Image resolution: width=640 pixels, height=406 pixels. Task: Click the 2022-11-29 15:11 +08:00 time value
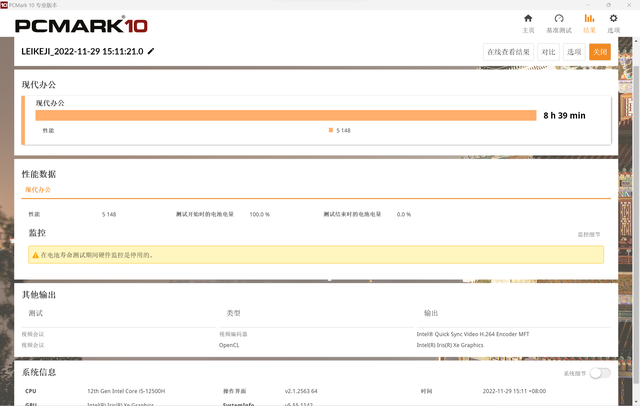[x=514, y=391]
